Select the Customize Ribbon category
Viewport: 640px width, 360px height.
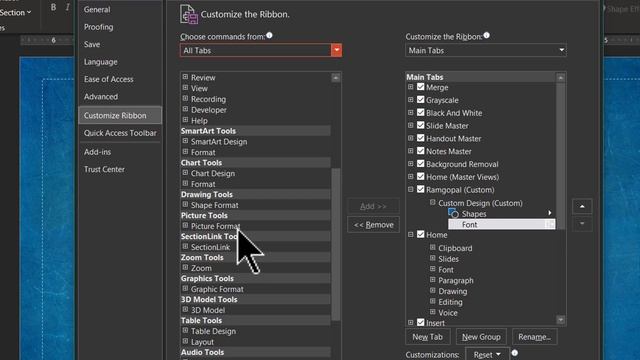pos(120,116)
